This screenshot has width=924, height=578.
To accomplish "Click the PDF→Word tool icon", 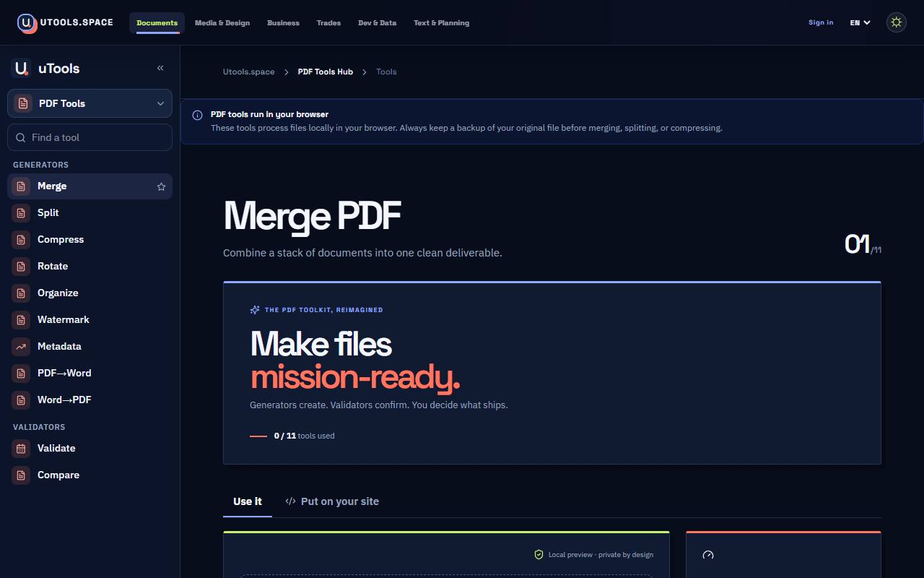I will tap(21, 374).
